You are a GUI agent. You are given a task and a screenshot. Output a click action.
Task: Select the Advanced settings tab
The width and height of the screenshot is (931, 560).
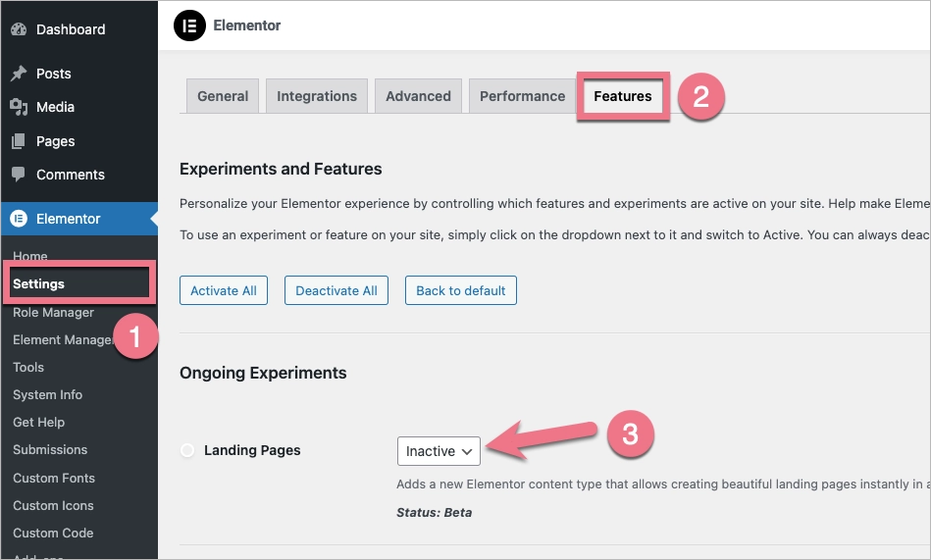tap(418, 96)
